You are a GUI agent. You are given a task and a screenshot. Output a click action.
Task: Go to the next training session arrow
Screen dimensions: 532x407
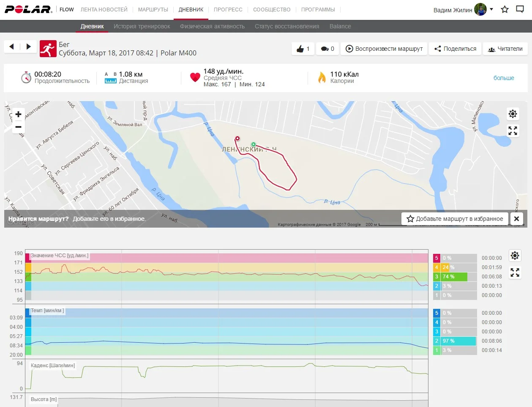(28, 47)
